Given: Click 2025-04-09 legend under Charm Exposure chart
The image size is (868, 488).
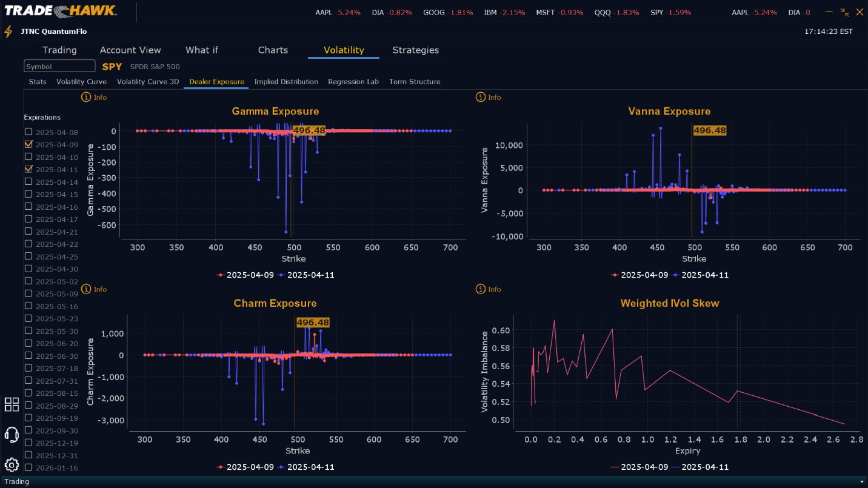Looking at the screenshot, I should coord(245,467).
